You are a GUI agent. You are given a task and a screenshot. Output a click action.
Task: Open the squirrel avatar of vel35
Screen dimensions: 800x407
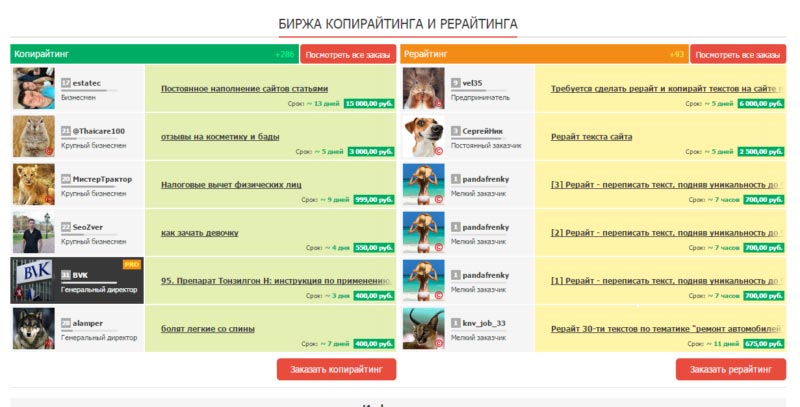(423, 88)
